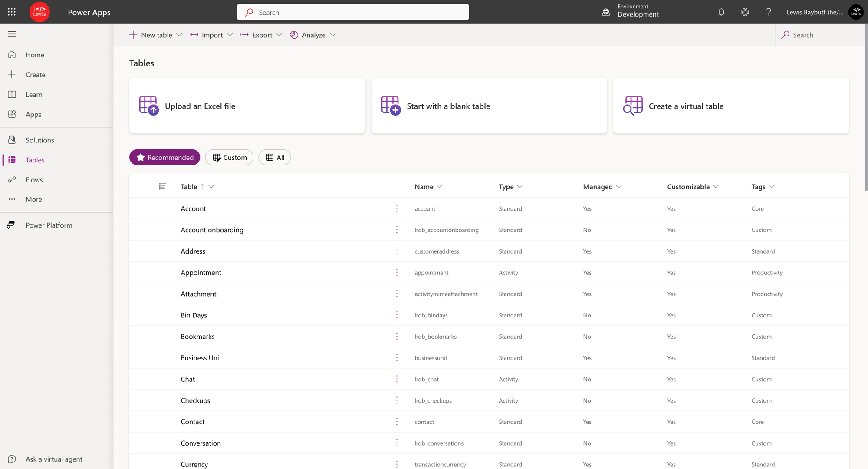Select the Recommended filter pill
Screen dimensions: 868x469
(x=164, y=157)
